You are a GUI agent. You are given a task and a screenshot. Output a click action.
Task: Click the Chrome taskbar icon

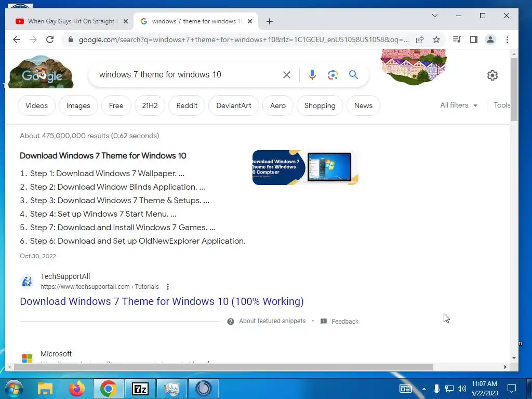[108, 389]
